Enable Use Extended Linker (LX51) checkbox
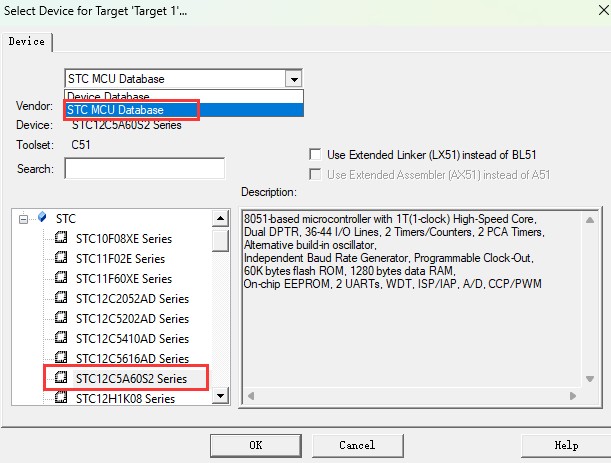Viewport: 611px width, 463px height. click(x=315, y=154)
